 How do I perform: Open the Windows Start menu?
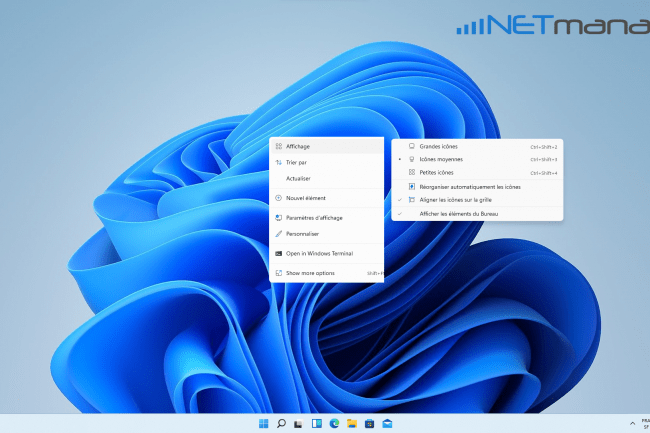point(264,423)
